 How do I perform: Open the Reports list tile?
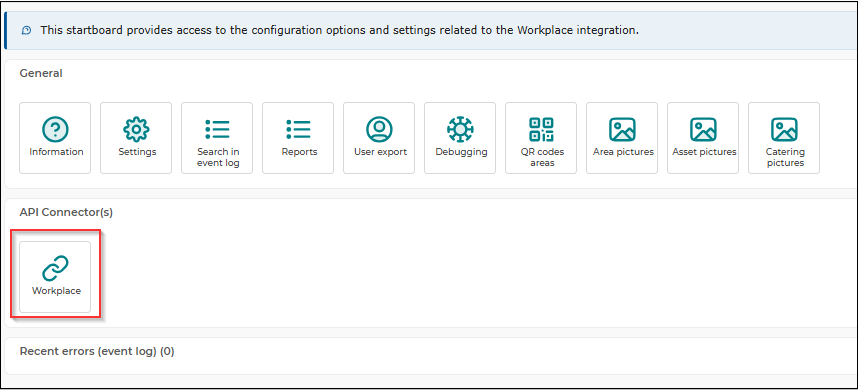click(298, 138)
